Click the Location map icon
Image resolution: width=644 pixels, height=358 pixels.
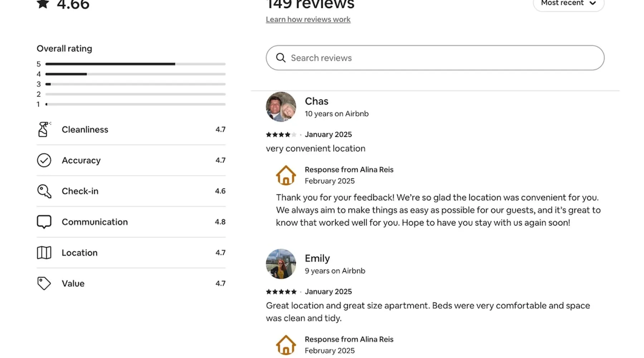tap(44, 253)
